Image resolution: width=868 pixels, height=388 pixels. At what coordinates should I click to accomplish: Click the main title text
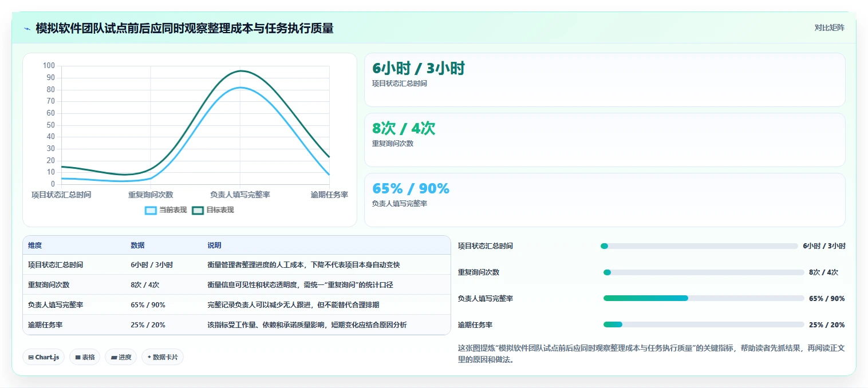[184, 28]
